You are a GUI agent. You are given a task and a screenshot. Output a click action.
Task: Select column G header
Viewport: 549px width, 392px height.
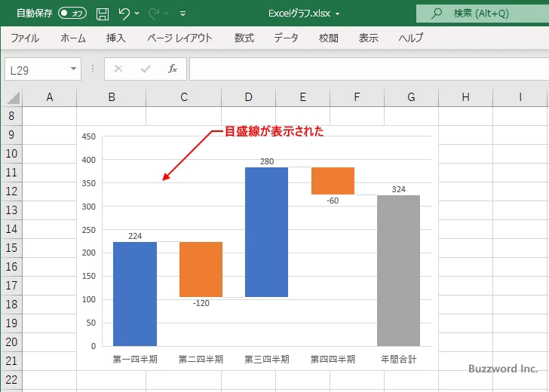[412, 97]
